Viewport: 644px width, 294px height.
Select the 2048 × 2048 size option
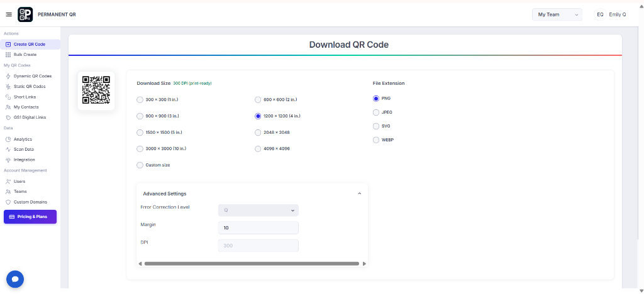(258, 133)
